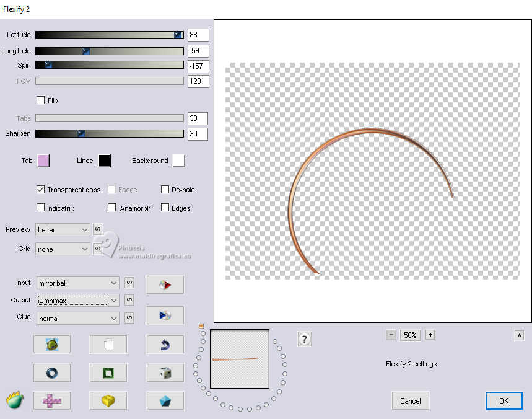Click the pink cross net icon button

52,400
